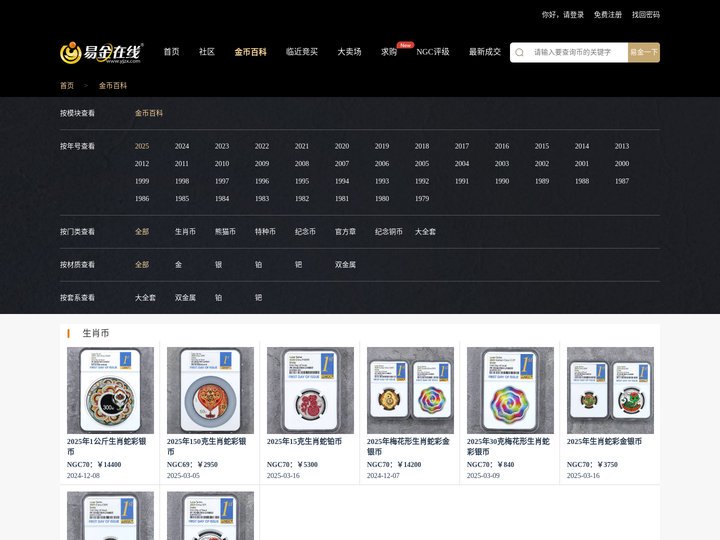Select 大全套 in 按套系查看 row
Image resolution: width=720 pixels, height=540 pixels.
coord(145,298)
